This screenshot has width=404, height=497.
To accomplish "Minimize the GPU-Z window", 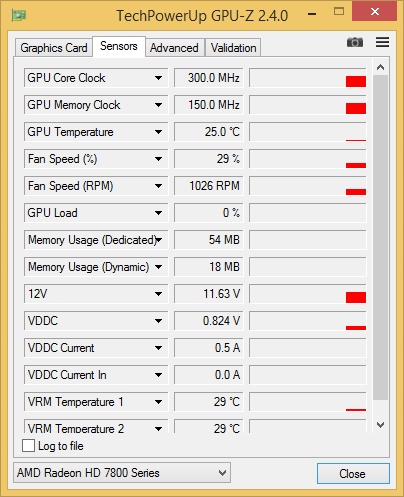I will 312,14.
